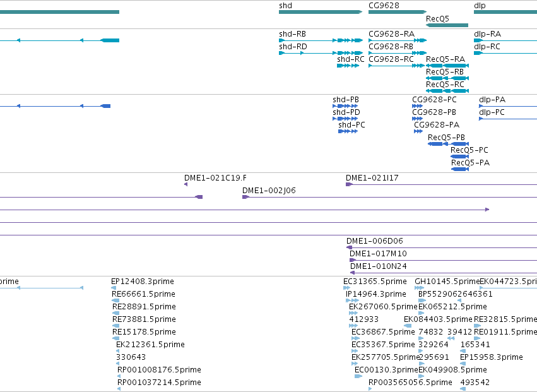
Task: Select protein CG9628-PC
Action: pyautogui.click(x=418, y=106)
